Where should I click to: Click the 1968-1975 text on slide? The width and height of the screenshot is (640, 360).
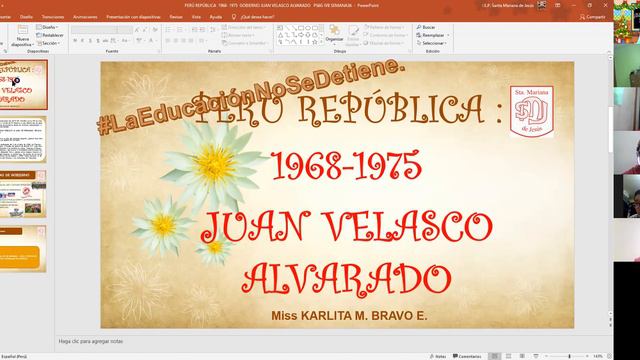346,165
